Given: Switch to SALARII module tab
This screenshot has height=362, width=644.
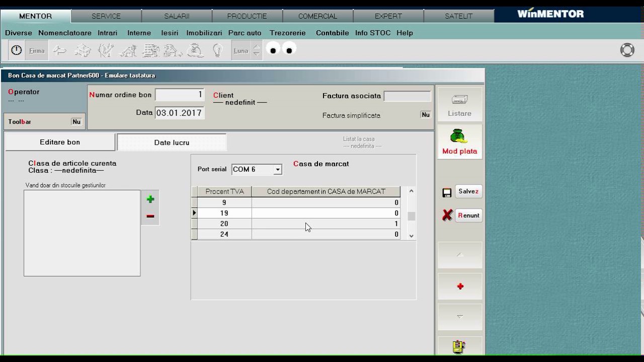Looking at the screenshot, I should [x=177, y=16].
